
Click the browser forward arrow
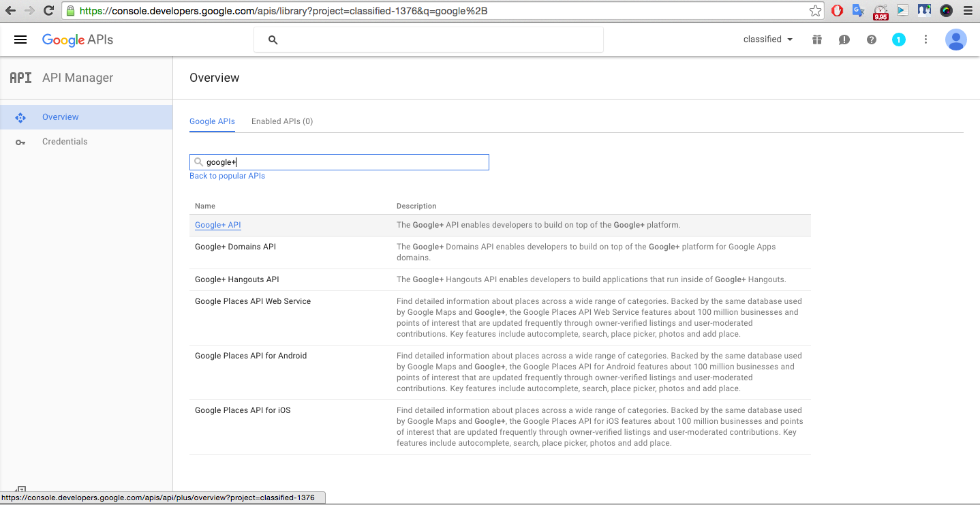[x=29, y=10]
